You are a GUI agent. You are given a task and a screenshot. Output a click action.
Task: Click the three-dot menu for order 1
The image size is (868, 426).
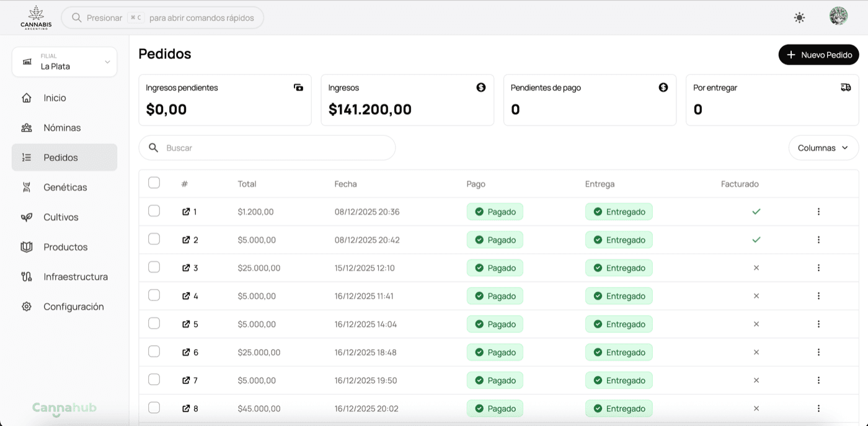point(818,211)
